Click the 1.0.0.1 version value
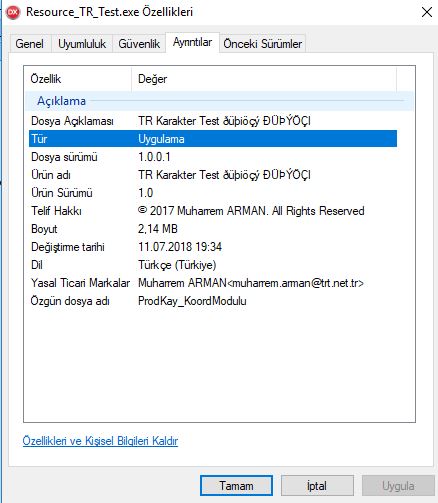Viewport: 438px width, 503px height. tap(154, 157)
